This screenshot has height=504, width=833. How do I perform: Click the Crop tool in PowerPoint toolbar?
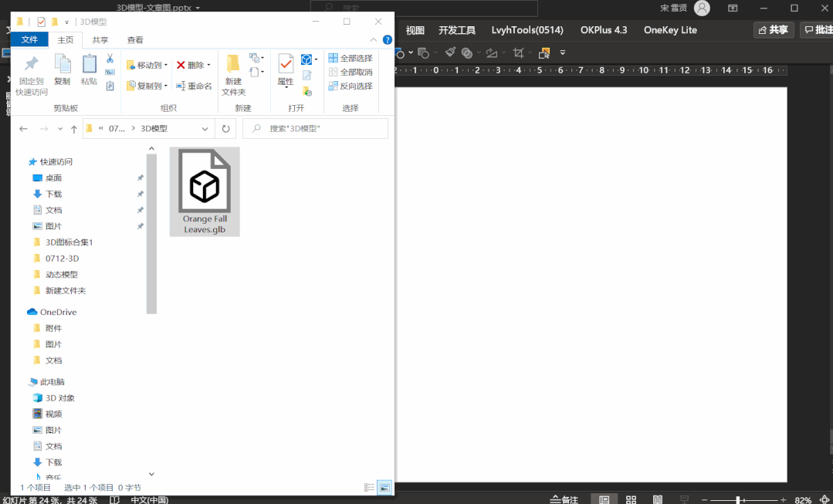[x=519, y=52]
